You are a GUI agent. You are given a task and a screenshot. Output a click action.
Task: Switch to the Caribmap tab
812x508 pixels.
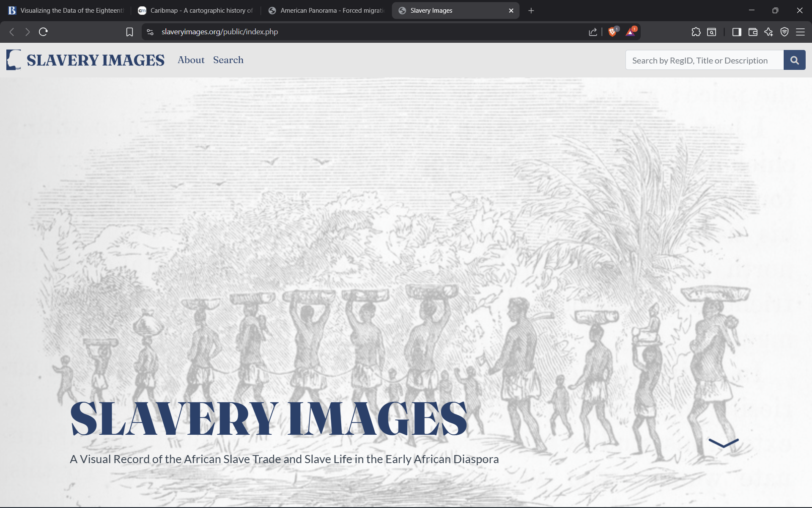(x=195, y=10)
